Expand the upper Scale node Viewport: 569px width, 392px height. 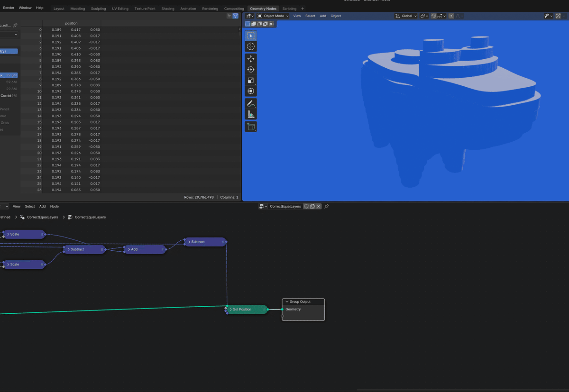tap(8, 234)
